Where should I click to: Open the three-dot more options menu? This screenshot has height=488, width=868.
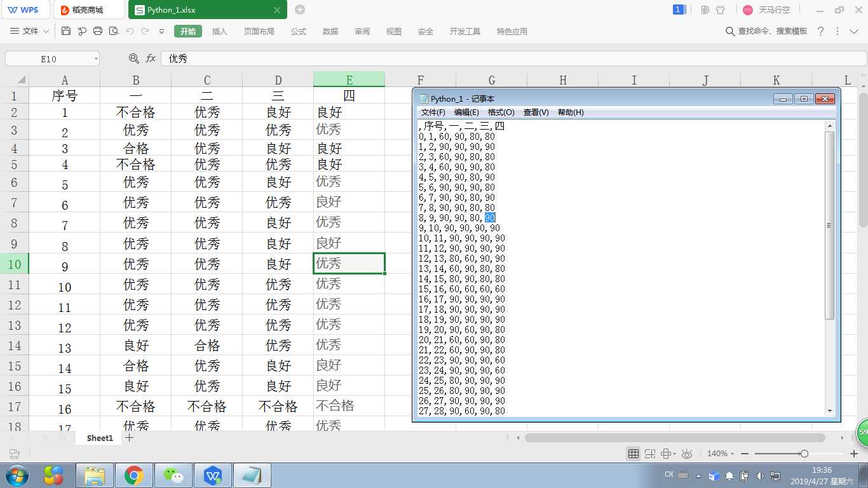[837, 31]
